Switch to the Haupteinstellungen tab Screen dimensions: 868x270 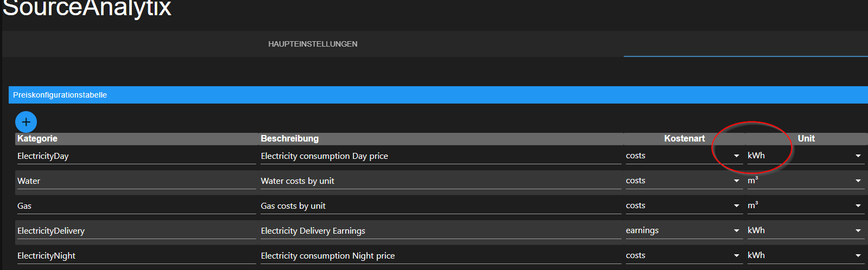[x=313, y=44]
